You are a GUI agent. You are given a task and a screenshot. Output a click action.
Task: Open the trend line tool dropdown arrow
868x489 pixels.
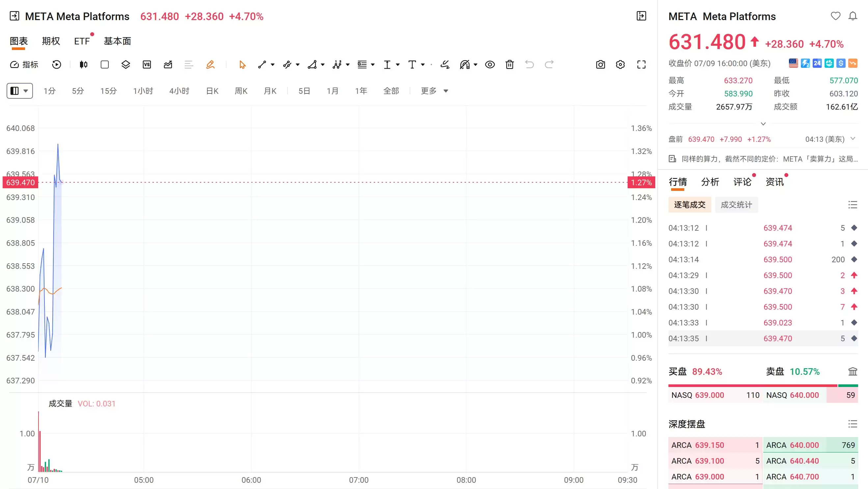(x=273, y=64)
